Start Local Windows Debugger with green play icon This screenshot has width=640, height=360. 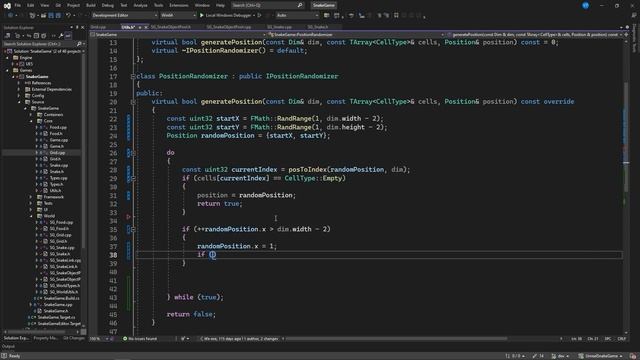(202, 16)
